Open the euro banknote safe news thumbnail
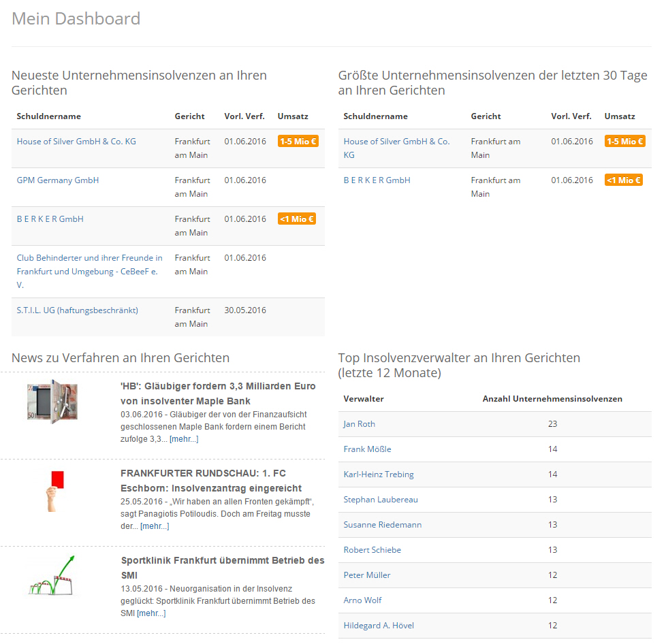The height and width of the screenshot is (644, 666). 52,400
